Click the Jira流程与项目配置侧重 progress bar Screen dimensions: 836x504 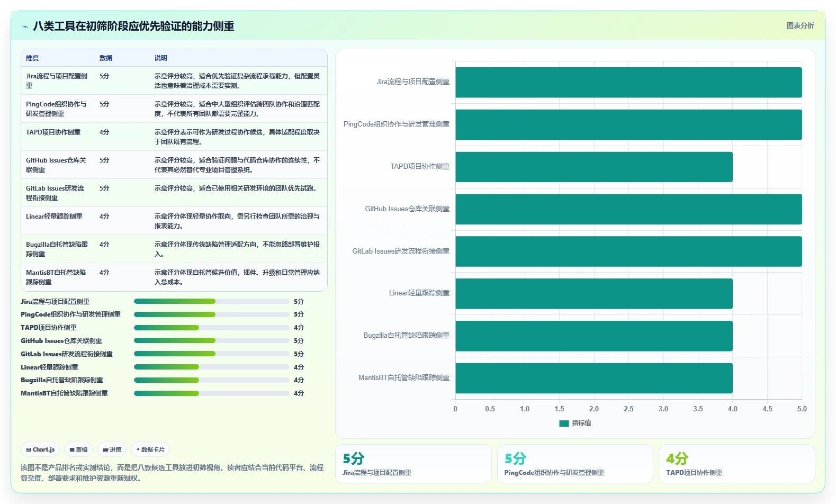point(211,301)
